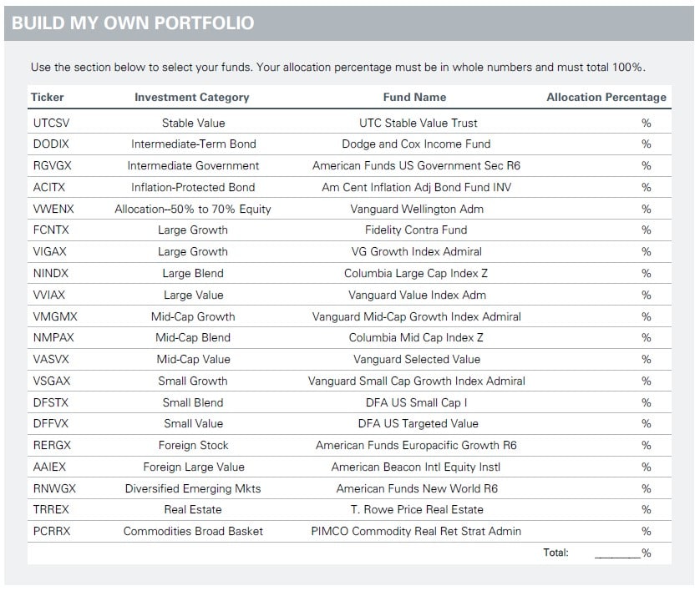Viewport: 700px width, 591px height.
Task: Click the VG Growth Index Admiral percentage field
Action: [x=626, y=252]
